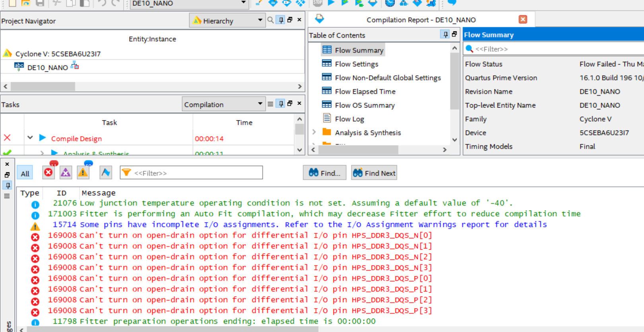The height and width of the screenshot is (332, 644).
Task: Float the Tasks panel
Action: pyautogui.click(x=290, y=104)
